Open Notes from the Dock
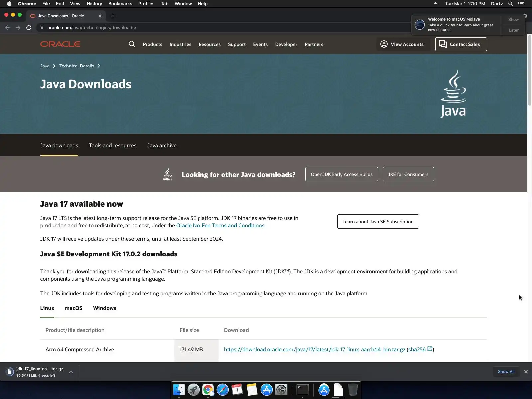532x399 pixels. point(252,389)
